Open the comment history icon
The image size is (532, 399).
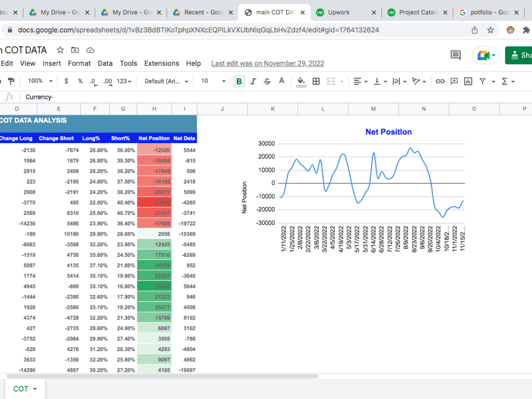click(455, 55)
